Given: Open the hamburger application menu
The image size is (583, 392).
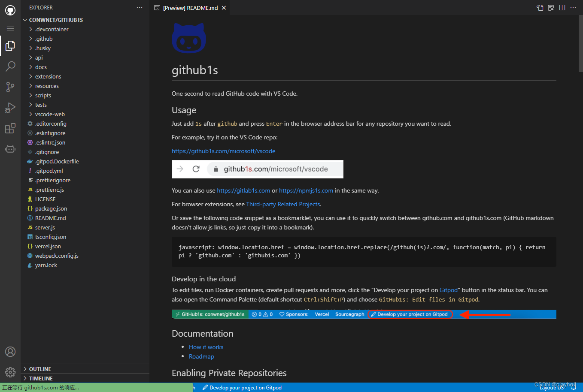Looking at the screenshot, I should (x=10, y=28).
